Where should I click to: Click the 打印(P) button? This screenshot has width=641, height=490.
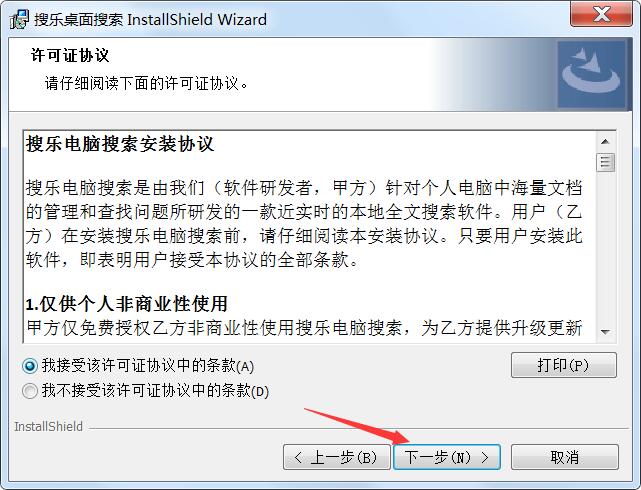(564, 365)
